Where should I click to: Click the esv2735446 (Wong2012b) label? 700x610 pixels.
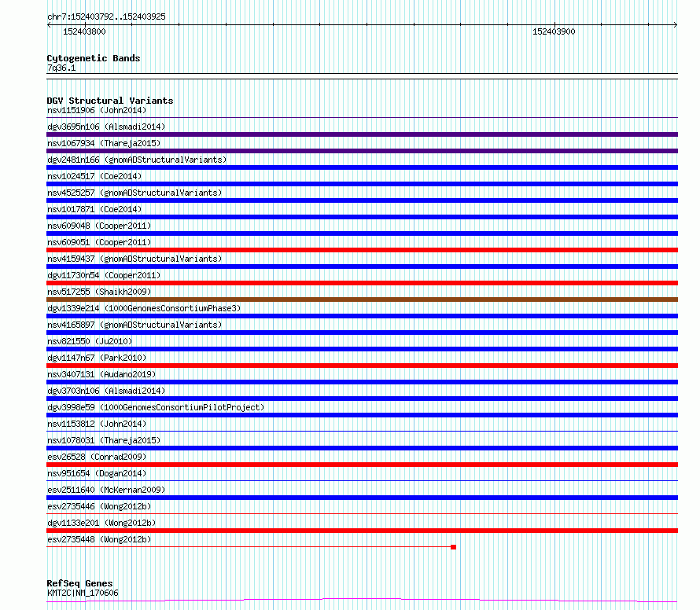point(99,506)
